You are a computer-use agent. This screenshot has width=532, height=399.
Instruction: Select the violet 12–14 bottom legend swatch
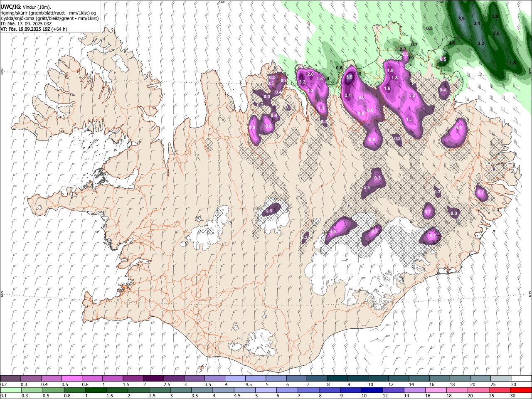coord(393,390)
